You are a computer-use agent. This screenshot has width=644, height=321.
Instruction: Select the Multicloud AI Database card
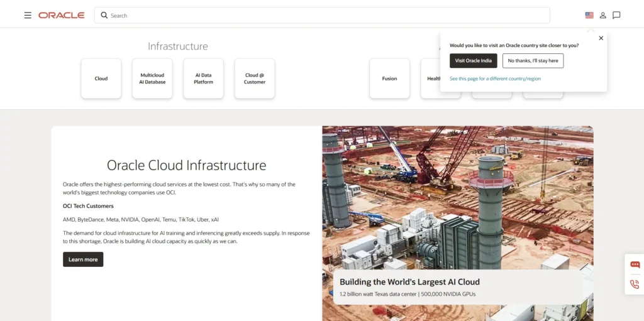(152, 79)
